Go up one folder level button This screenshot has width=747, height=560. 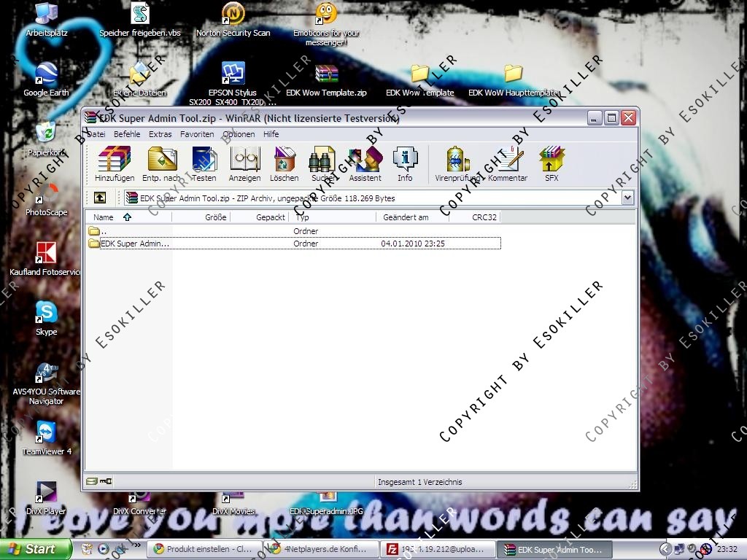pos(100,198)
